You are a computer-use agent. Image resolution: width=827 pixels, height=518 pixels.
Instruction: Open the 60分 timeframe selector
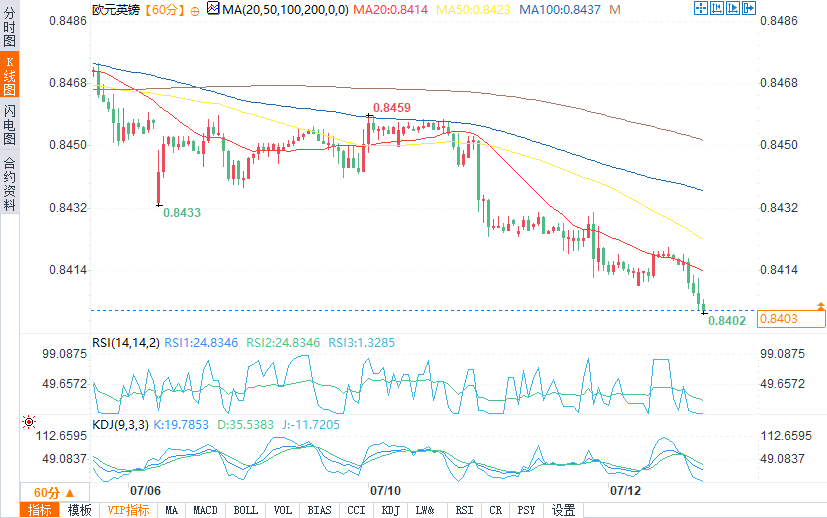tap(54, 493)
